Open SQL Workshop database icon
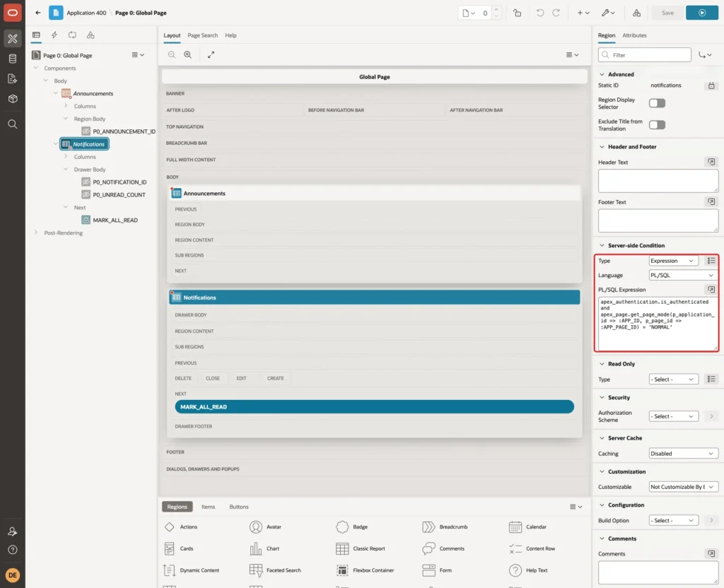 13,59
